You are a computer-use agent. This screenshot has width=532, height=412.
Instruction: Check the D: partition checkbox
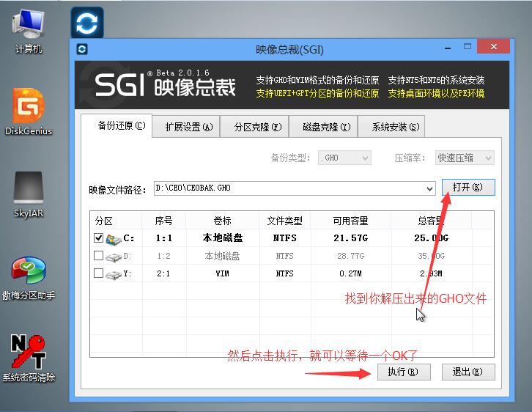98,256
